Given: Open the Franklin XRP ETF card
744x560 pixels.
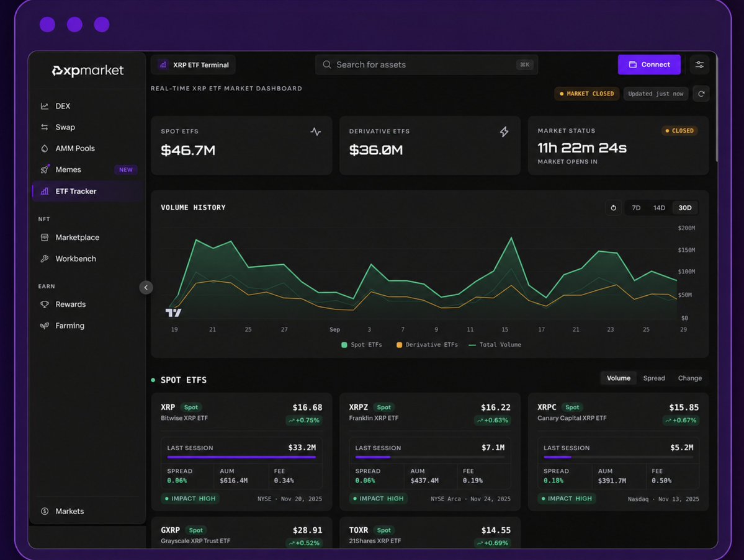Looking at the screenshot, I should point(430,451).
